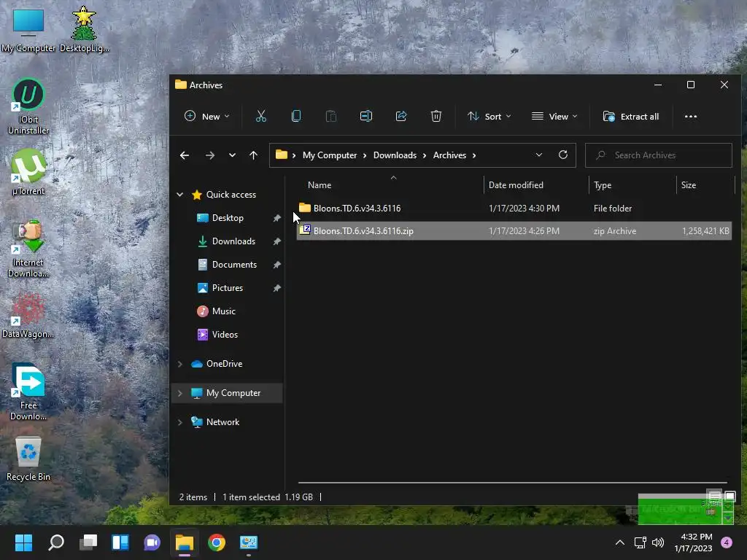
Task: Open Desktop in Quick access
Action: pyautogui.click(x=228, y=217)
